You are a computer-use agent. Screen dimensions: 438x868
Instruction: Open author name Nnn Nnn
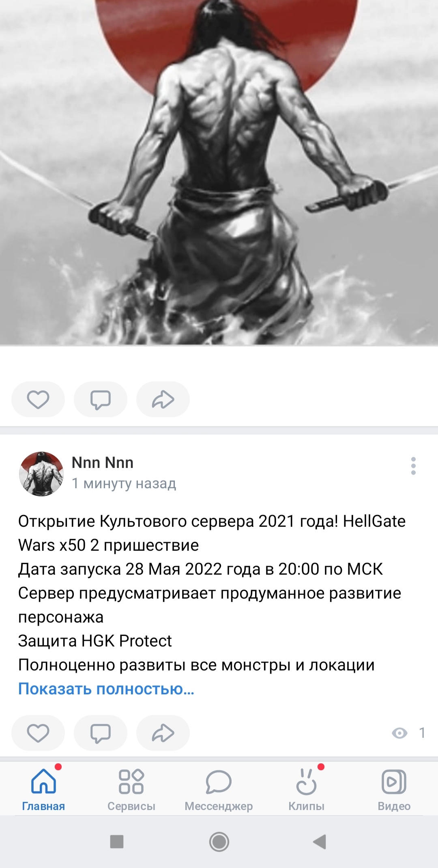coord(103,463)
